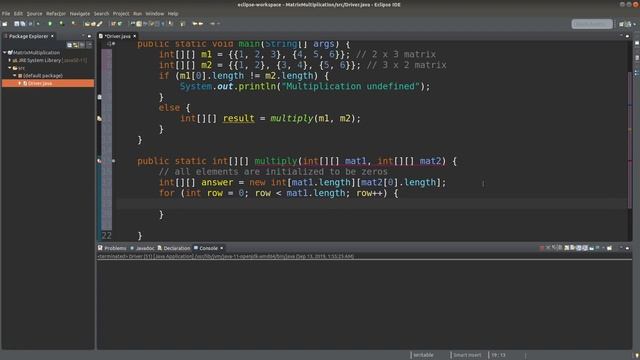Click Collapse All in Package Explorer
The width and height of the screenshot is (640, 360).
pos(69,44)
